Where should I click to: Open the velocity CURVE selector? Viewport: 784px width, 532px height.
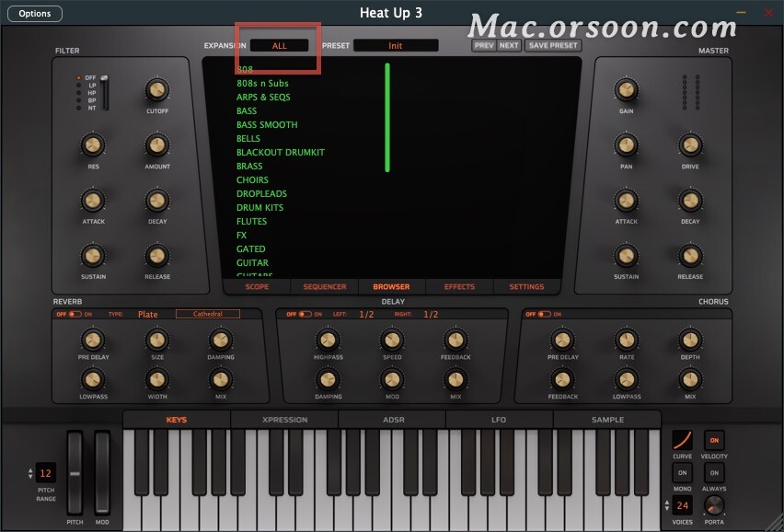point(682,441)
